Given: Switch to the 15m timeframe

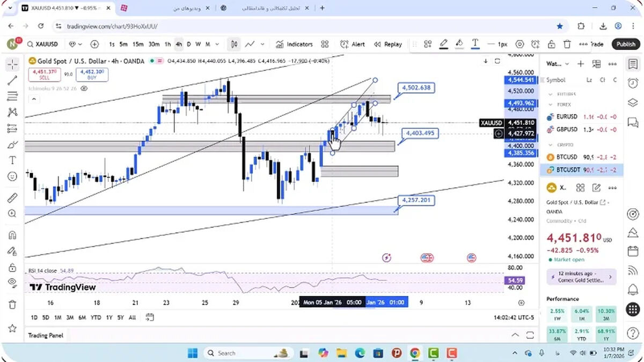Looking at the screenshot, I should pyautogui.click(x=138, y=45).
